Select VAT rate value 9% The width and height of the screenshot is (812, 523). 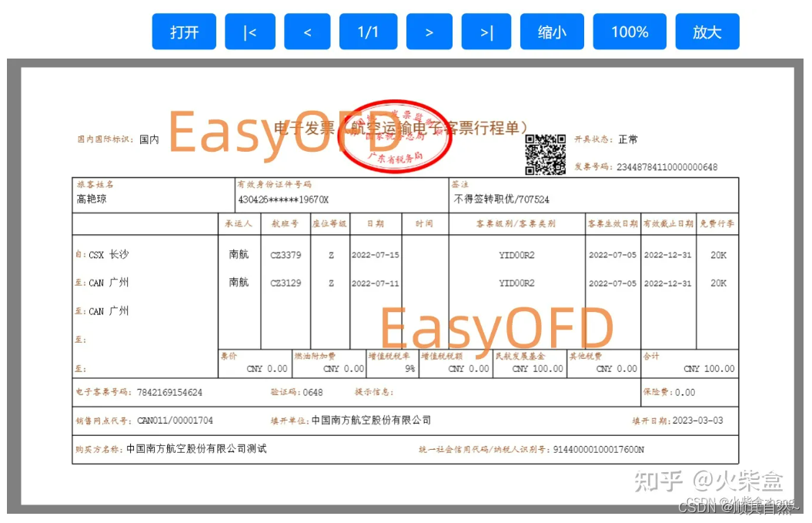point(410,368)
